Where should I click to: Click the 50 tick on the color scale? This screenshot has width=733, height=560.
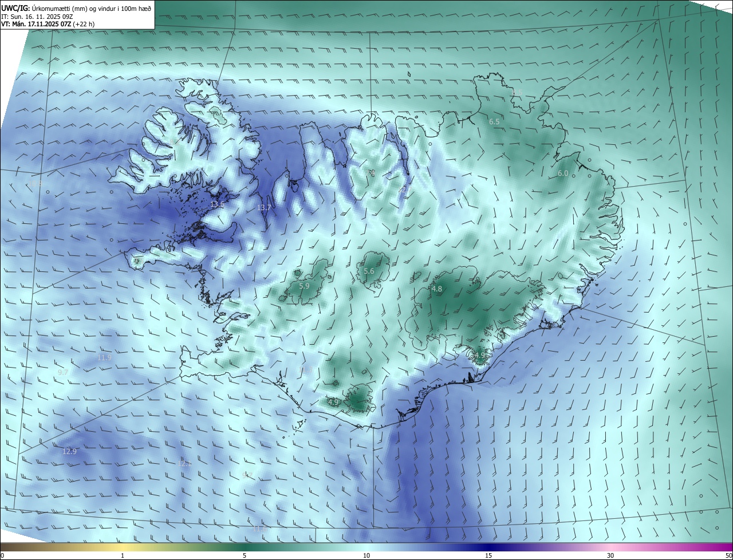tap(728, 556)
